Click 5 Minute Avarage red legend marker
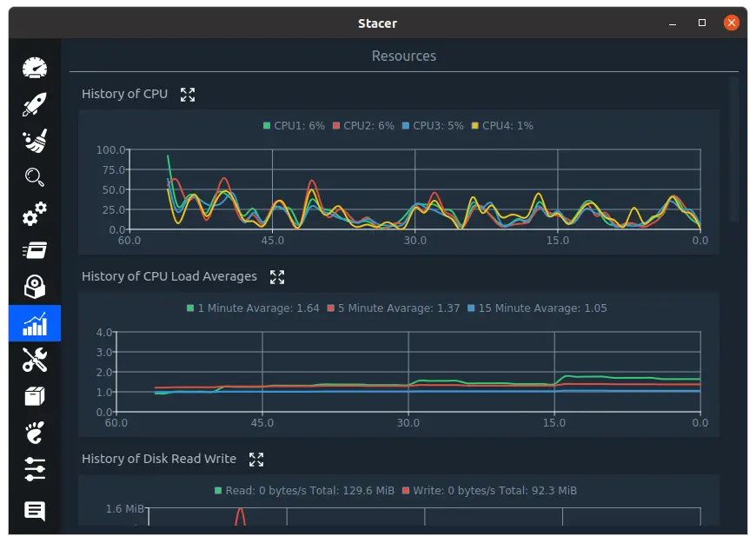 330,308
